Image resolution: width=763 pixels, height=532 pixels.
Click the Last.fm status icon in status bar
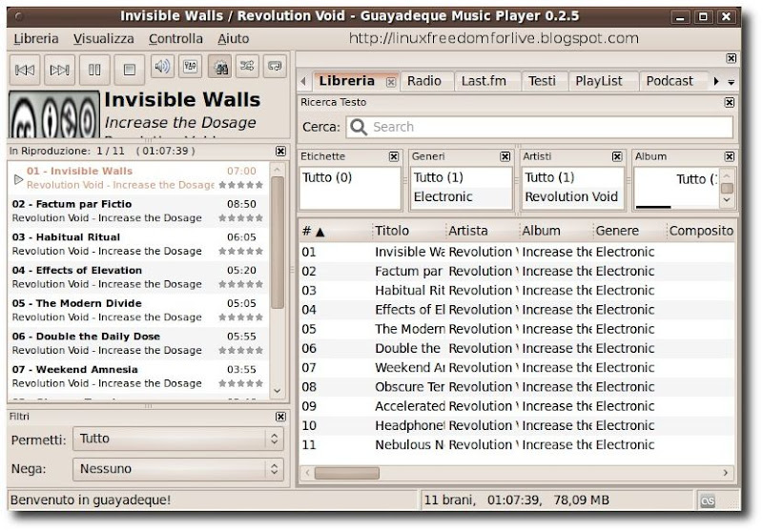tap(707, 500)
